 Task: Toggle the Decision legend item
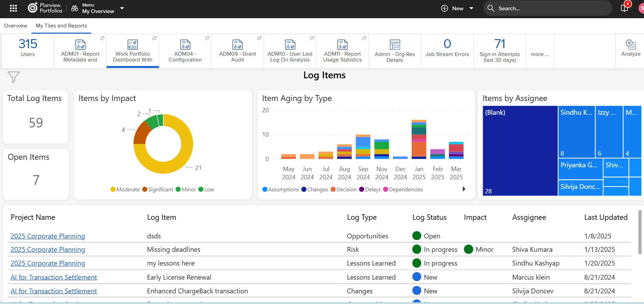[x=343, y=190]
